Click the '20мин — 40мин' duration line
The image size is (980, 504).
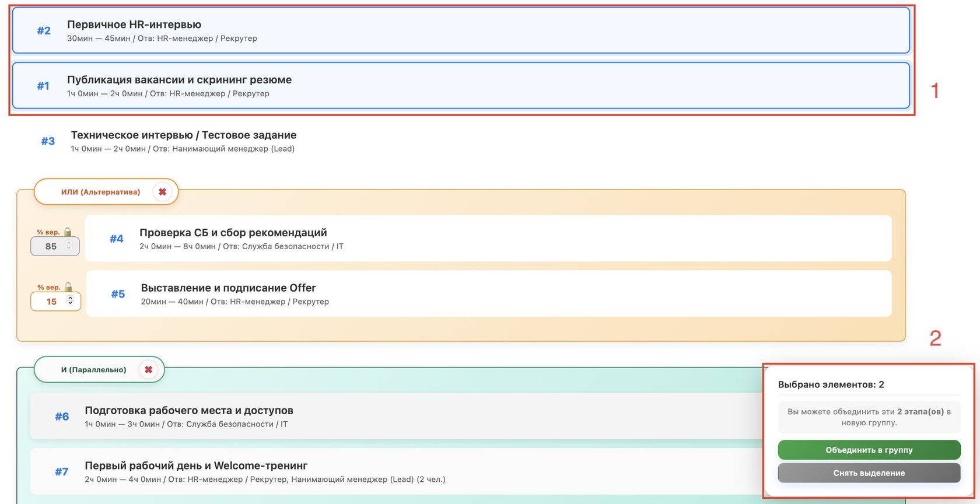pos(235,302)
